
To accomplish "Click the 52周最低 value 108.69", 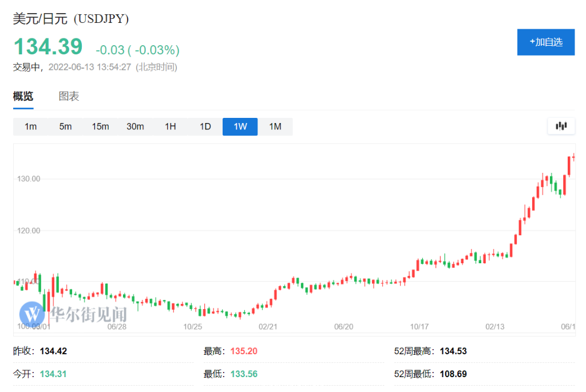I will pos(453,374).
